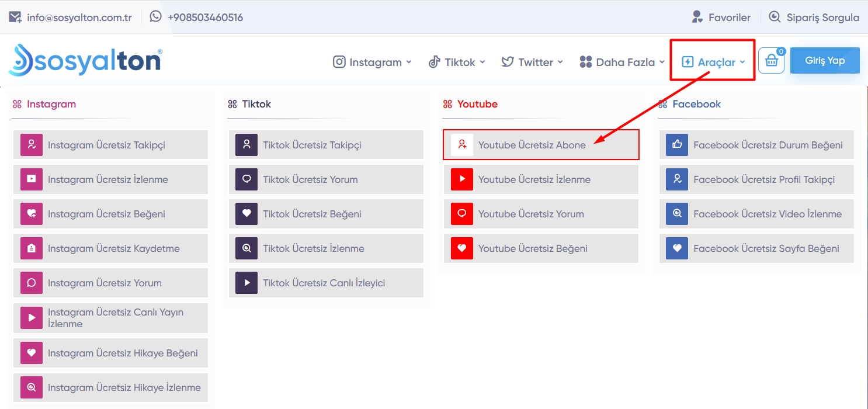The height and width of the screenshot is (409, 868).
Task: Click the Youtube Ücretsiz Beğeni heart icon
Action: point(462,248)
